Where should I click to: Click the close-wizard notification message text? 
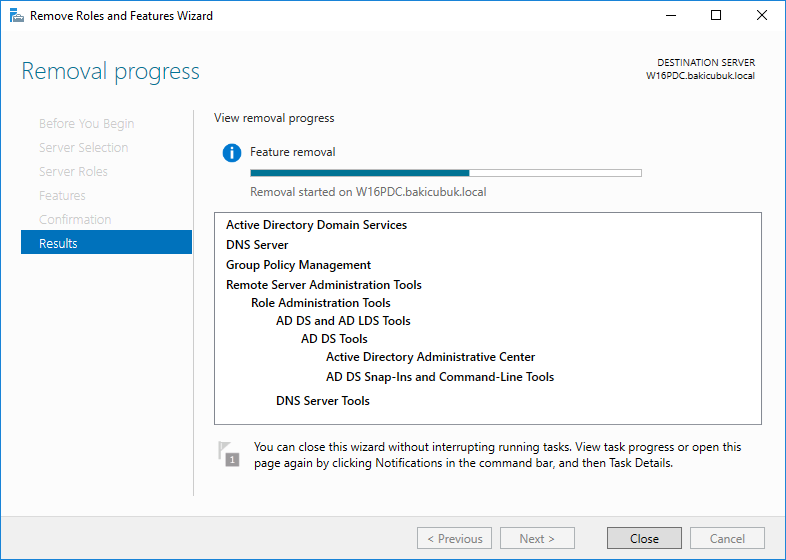[497, 455]
